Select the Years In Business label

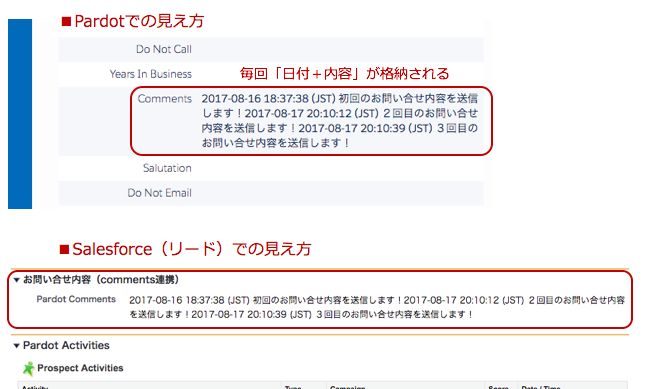point(151,74)
